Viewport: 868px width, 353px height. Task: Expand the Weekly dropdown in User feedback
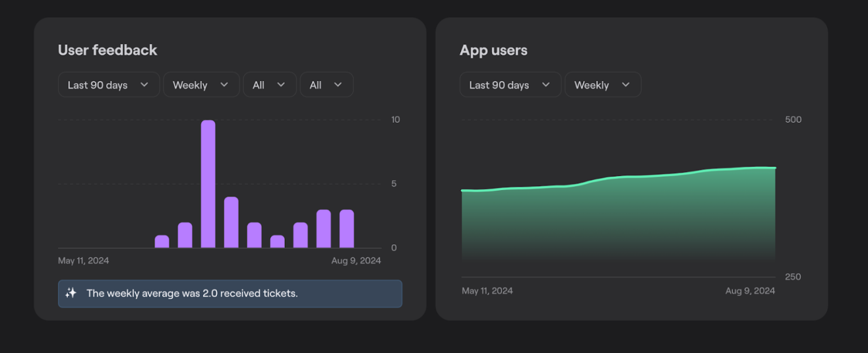[201, 85]
